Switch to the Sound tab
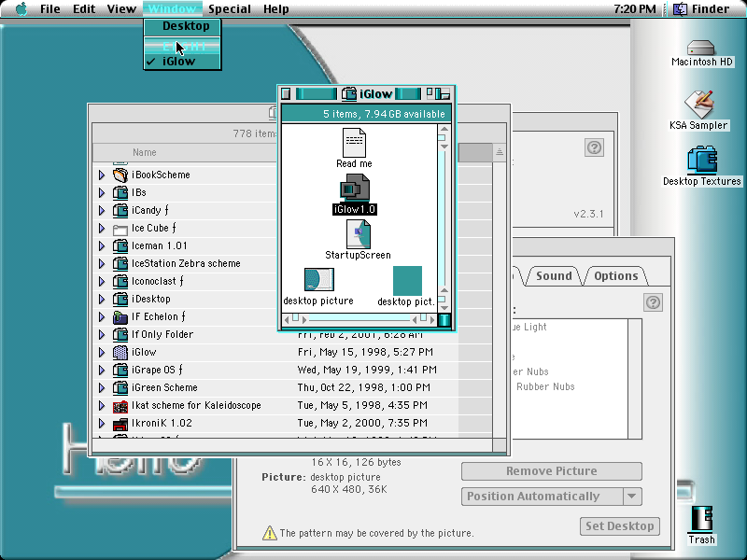The width and height of the screenshot is (747, 560). (x=554, y=276)
